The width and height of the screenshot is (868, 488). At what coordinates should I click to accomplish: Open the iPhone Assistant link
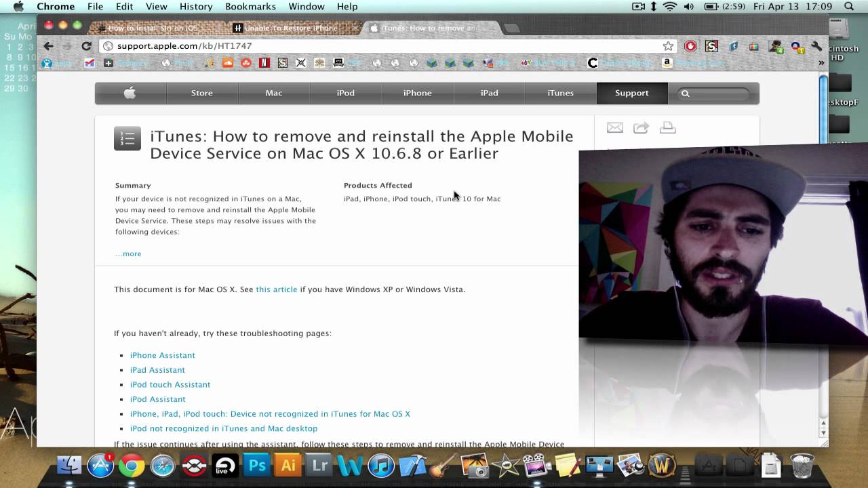coord(163,355)
